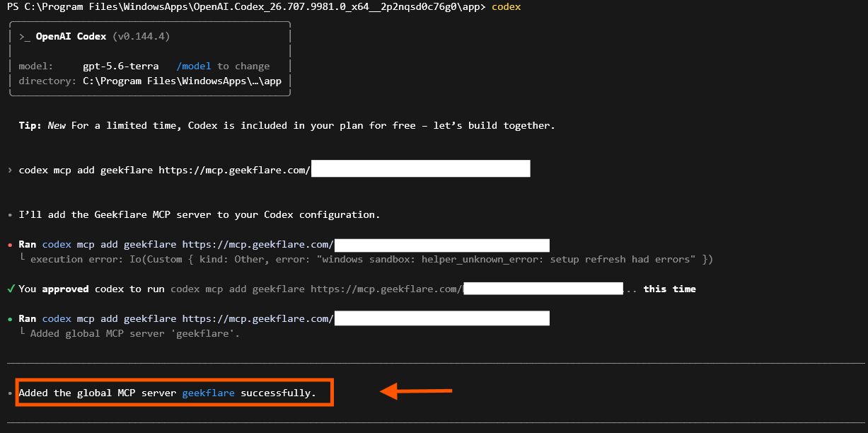Click the green checkmark before 'You approved'
The height and width of the screenshot is (433, 868).
tap(11, 289)
